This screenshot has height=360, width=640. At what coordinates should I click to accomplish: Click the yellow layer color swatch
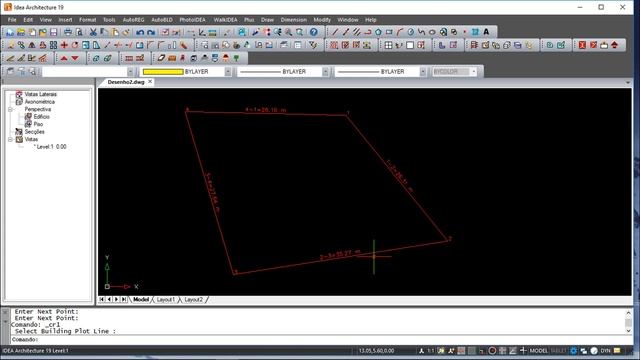point(163,71)
